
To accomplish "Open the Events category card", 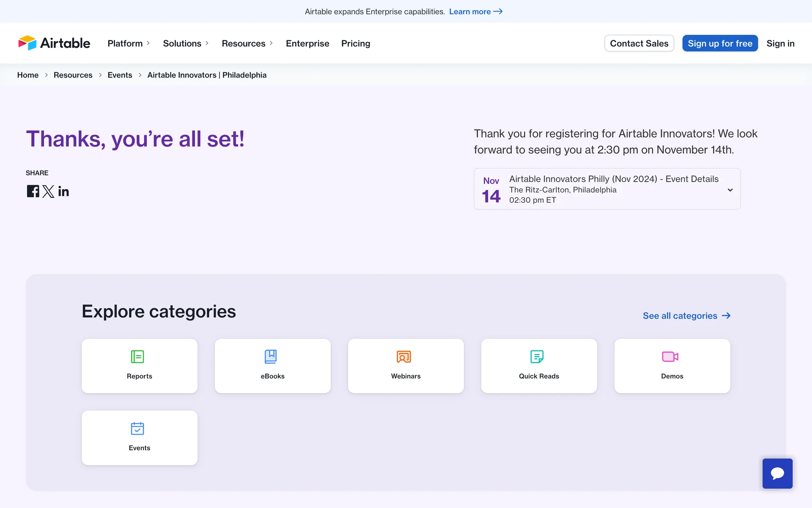I will 140,438.
